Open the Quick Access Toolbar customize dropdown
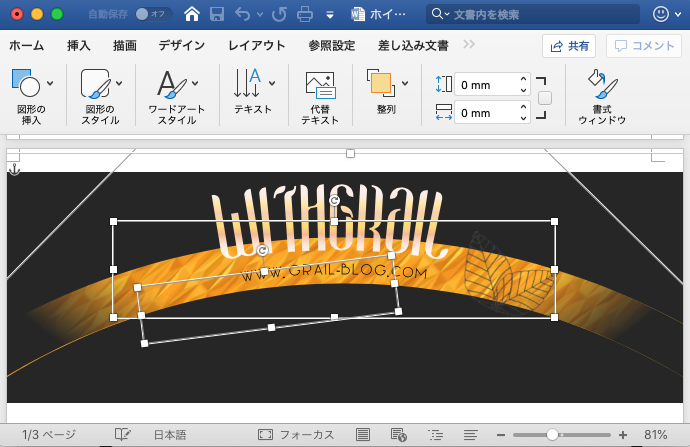 (x=330, y=15)
